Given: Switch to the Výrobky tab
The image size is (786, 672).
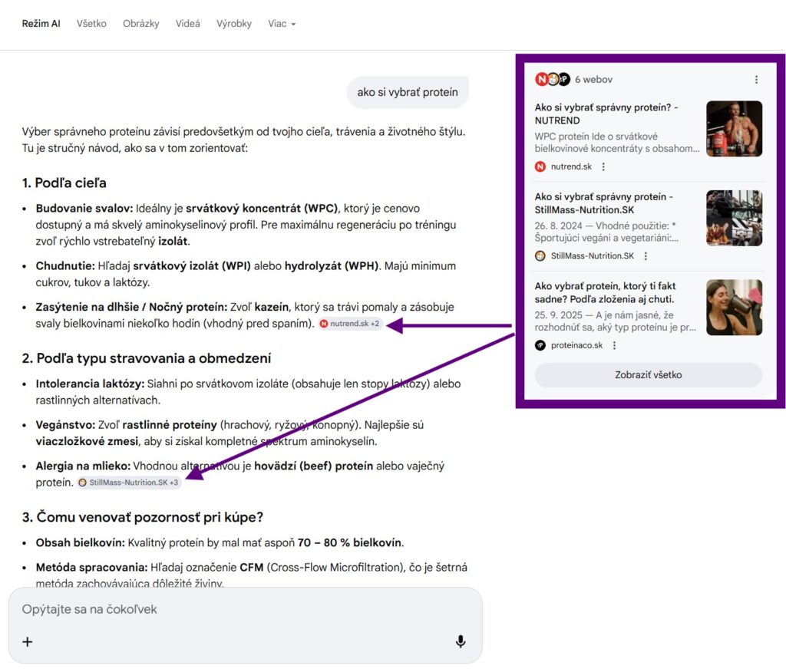Looking at the screenshot, I should (234, 24).
